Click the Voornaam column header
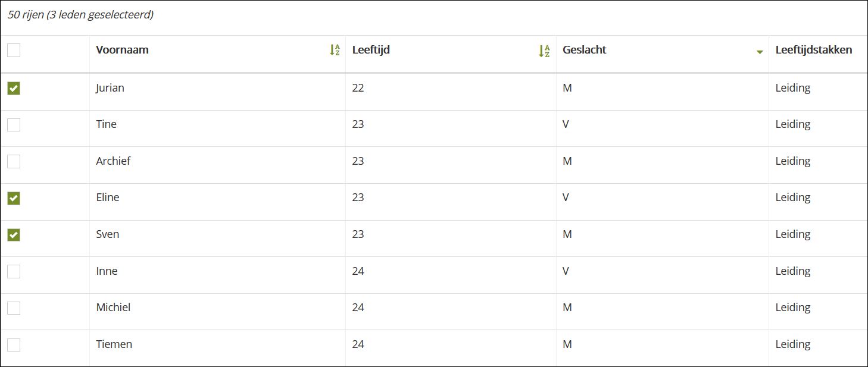Screen dimensions: 868x367 coord(122,50)
